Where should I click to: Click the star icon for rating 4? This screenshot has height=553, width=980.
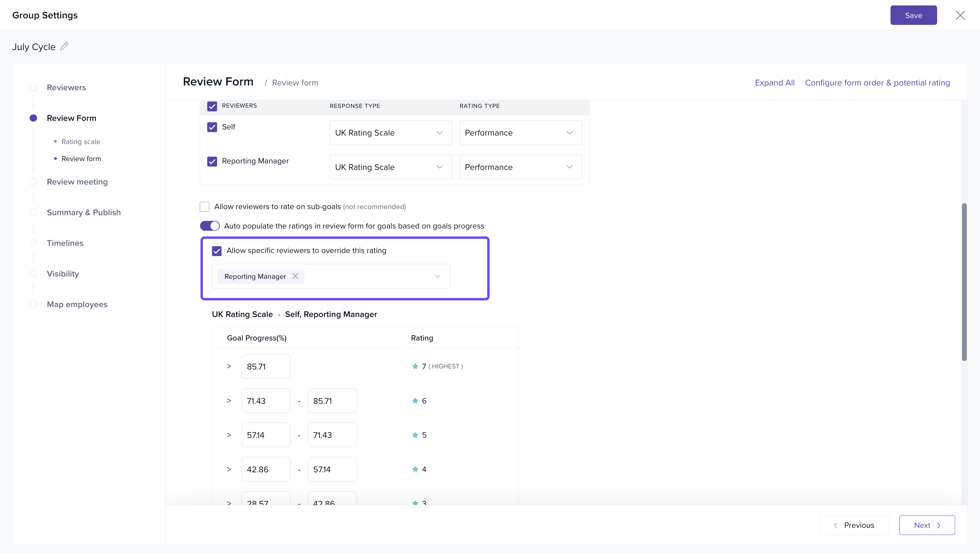(415, 469)
